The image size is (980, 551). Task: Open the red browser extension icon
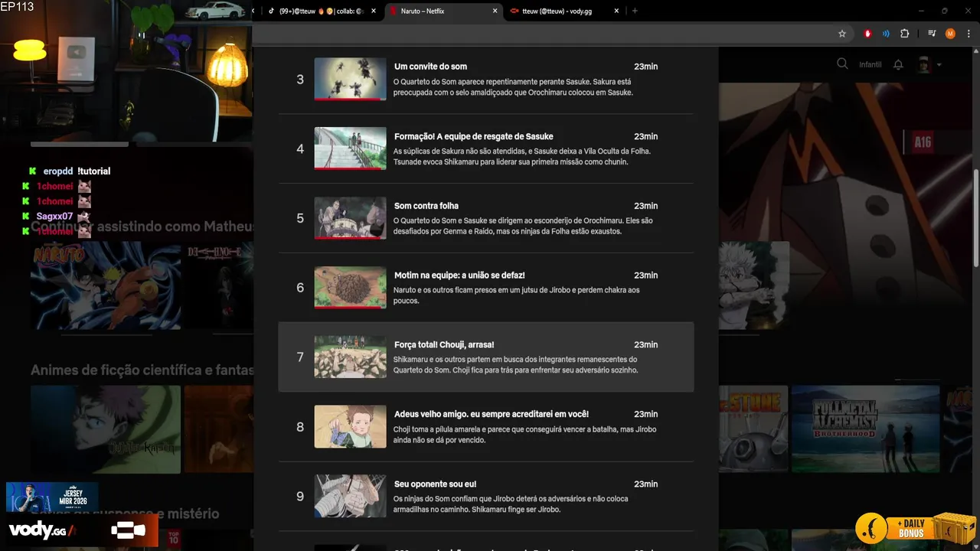coord(867,34)
